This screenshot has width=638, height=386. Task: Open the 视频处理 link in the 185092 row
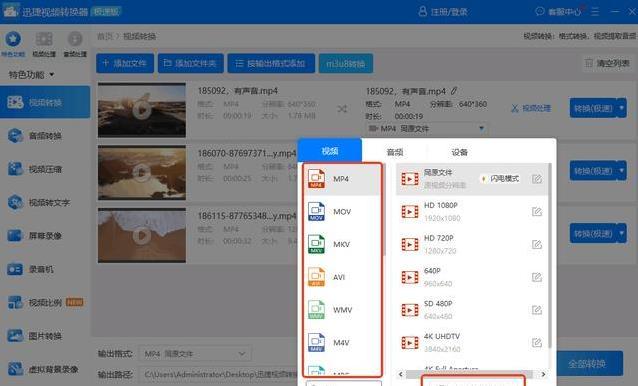(531, 108)
